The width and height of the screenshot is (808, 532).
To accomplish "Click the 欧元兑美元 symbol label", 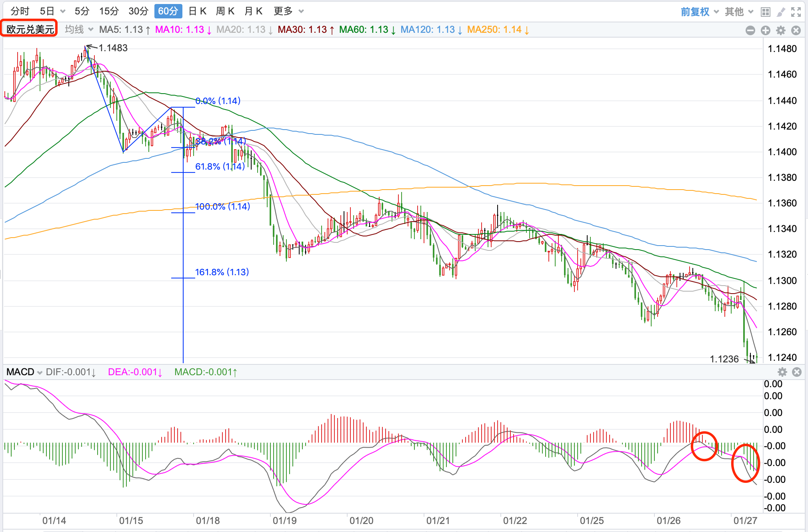I will coord(30,30).
